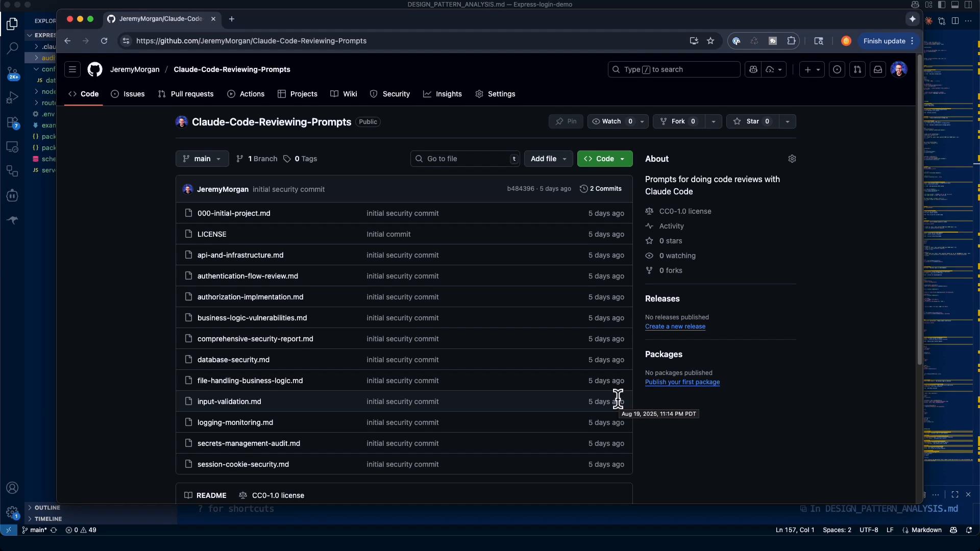Click the Watch button for the repository
Image resolution: width=980 pixels, height=551 pixels.
(612, 121)
